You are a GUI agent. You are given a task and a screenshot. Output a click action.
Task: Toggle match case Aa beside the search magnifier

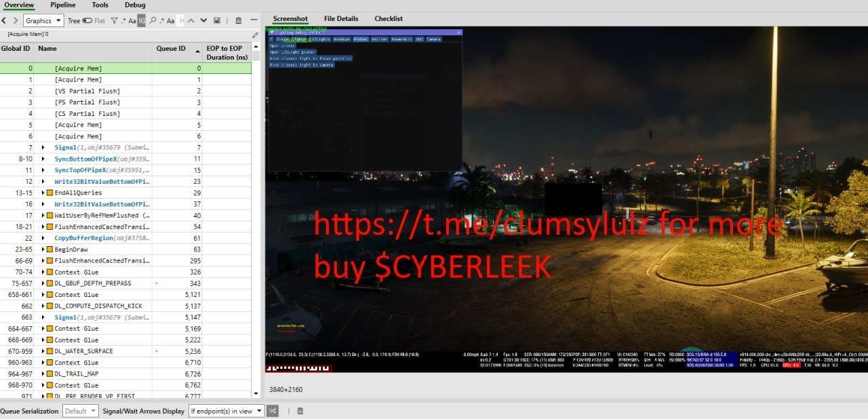tap(171, 21)
